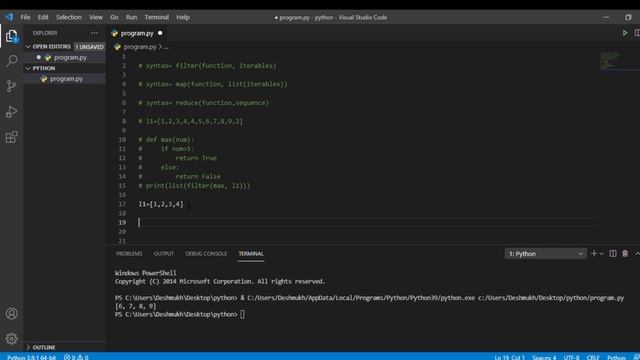Click the terminal output [6, 7, 8, 9]
This screenshot has width=640, height=360.
136,306
